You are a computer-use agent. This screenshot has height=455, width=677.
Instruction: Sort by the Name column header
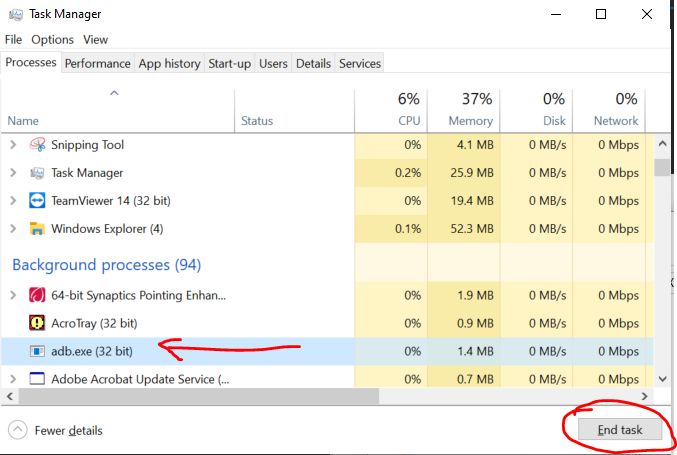coord(117,111)
